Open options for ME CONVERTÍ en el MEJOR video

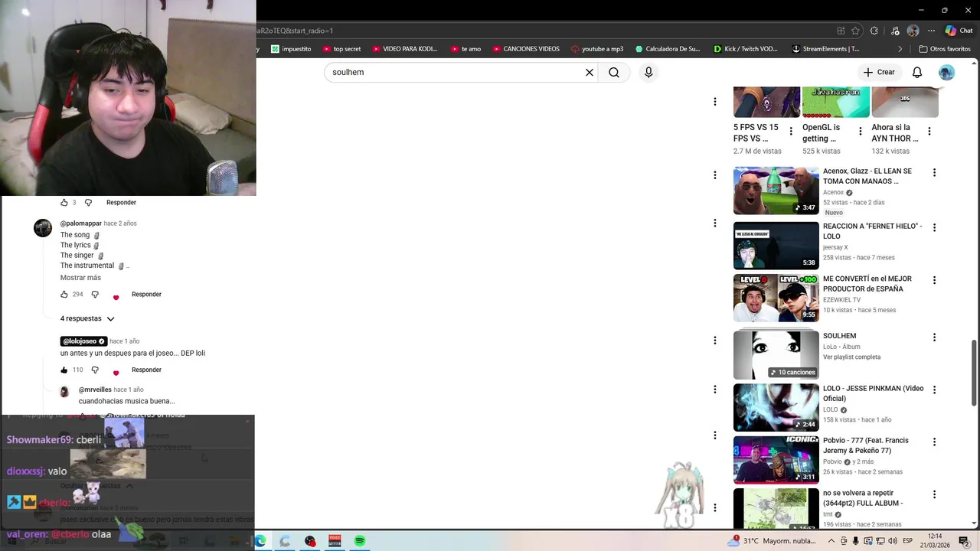click(934, 281)
